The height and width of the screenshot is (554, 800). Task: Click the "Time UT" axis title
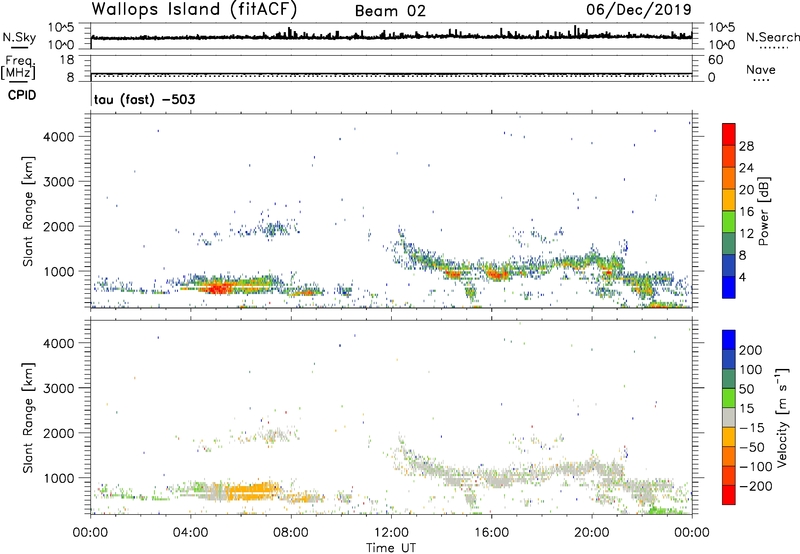[x=391, y=548]
